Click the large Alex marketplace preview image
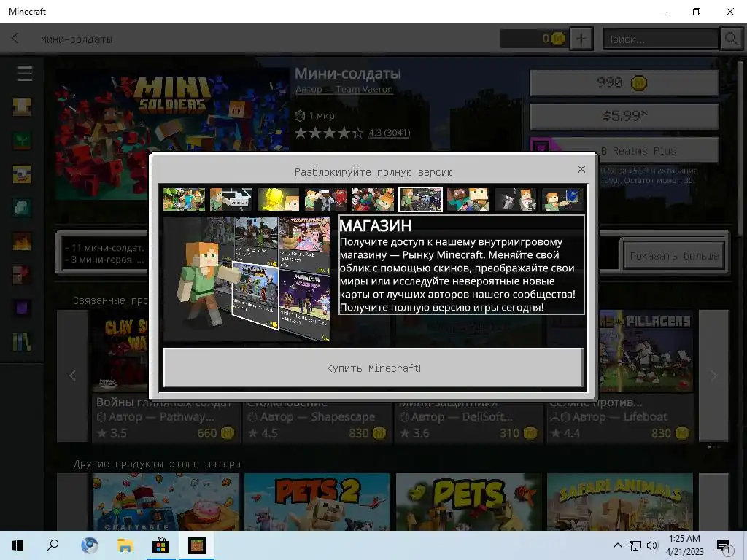Screen dimensions: 747x560 click(x=247, y=279)
